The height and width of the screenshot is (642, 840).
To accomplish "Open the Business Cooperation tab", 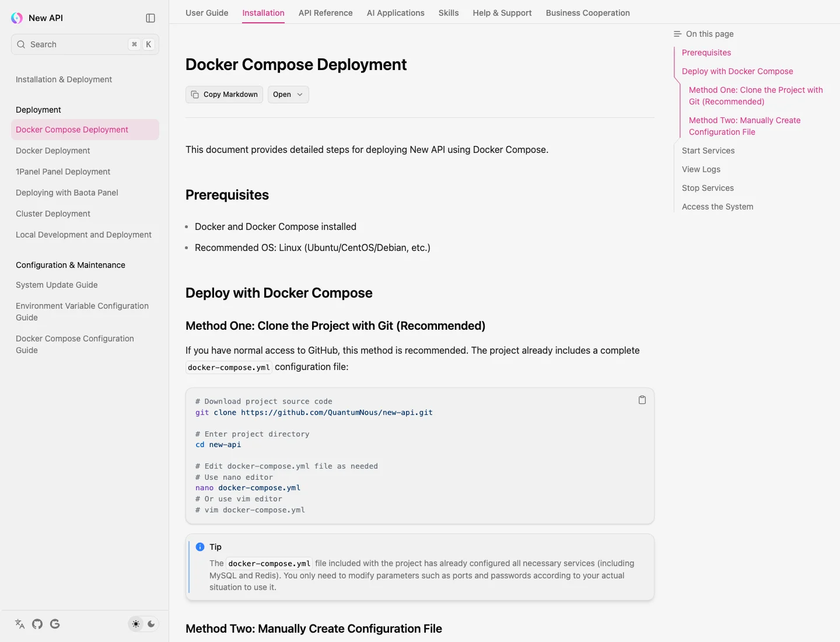I will click(588, 13).
